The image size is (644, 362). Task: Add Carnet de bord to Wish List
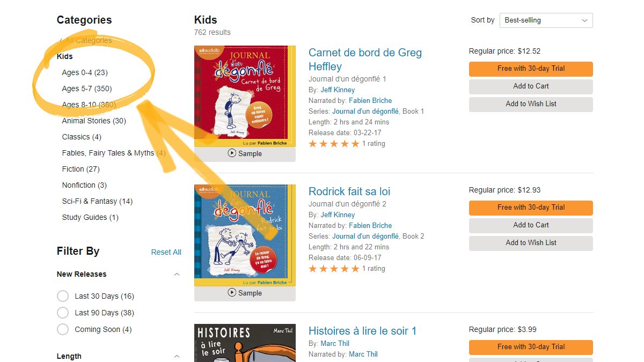pyautogui.click(x=530, y=104)
